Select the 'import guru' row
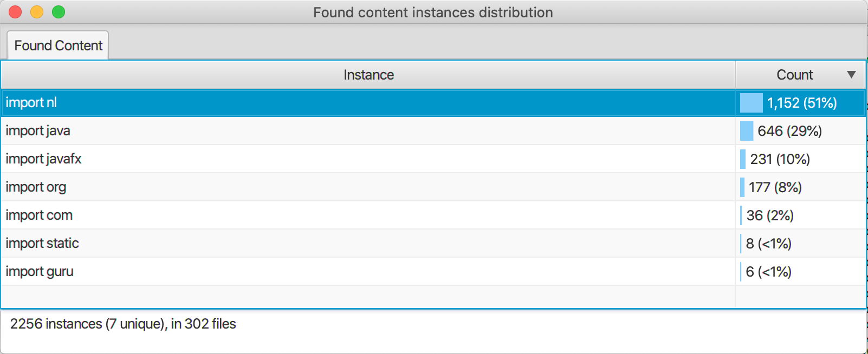 433,272
